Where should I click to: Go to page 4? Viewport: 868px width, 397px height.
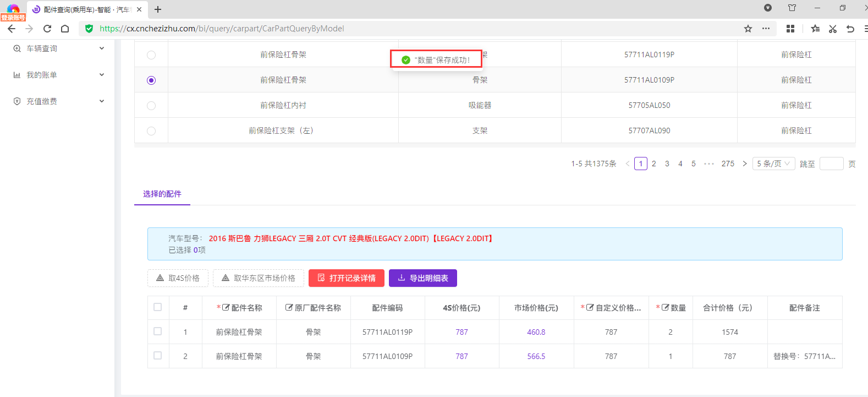pos(680,164)
